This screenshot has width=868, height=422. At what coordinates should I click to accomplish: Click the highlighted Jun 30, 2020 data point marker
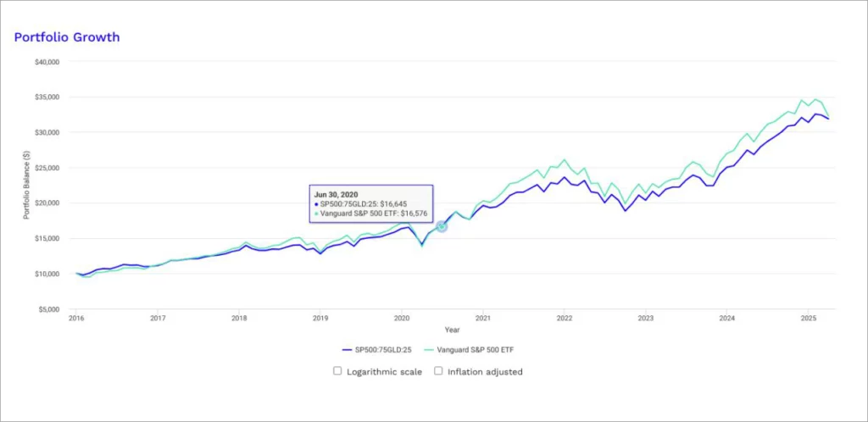coord(442,226)
